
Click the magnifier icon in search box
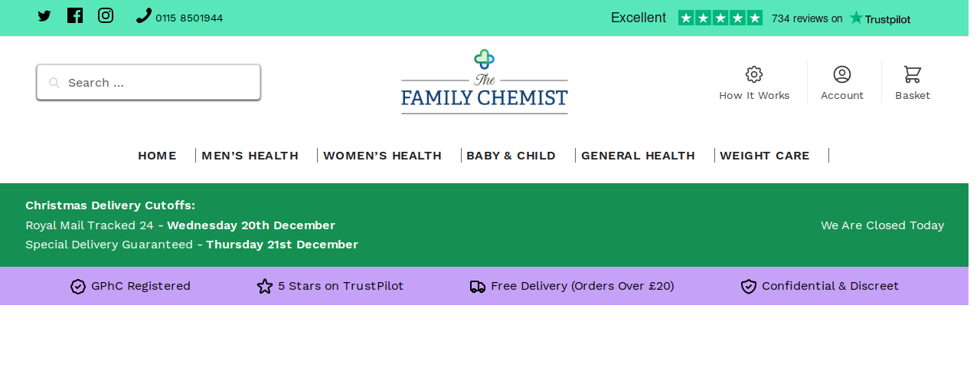[54, 83]
